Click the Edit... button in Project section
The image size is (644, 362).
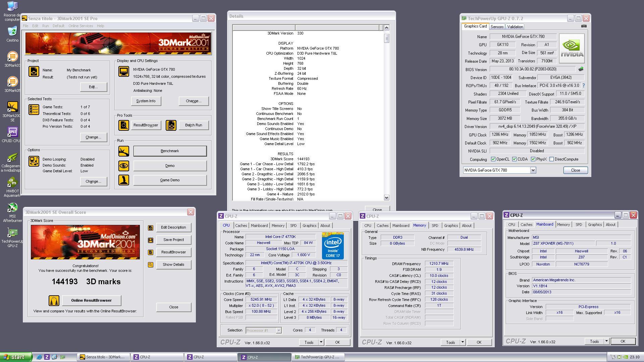(x=93, y=87)
